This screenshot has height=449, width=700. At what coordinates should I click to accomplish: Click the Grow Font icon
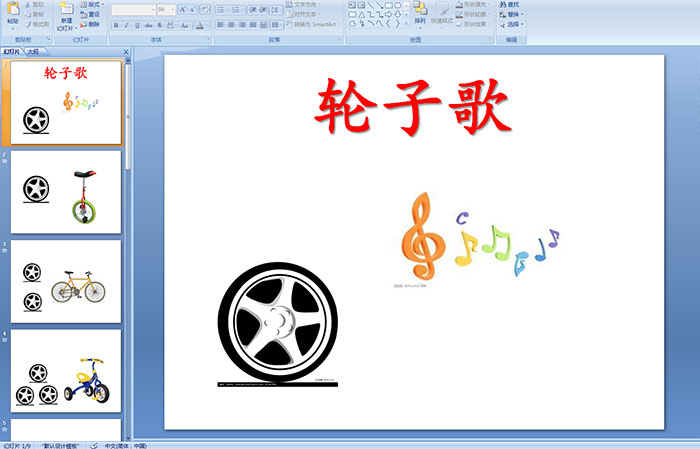click(183, 9)
